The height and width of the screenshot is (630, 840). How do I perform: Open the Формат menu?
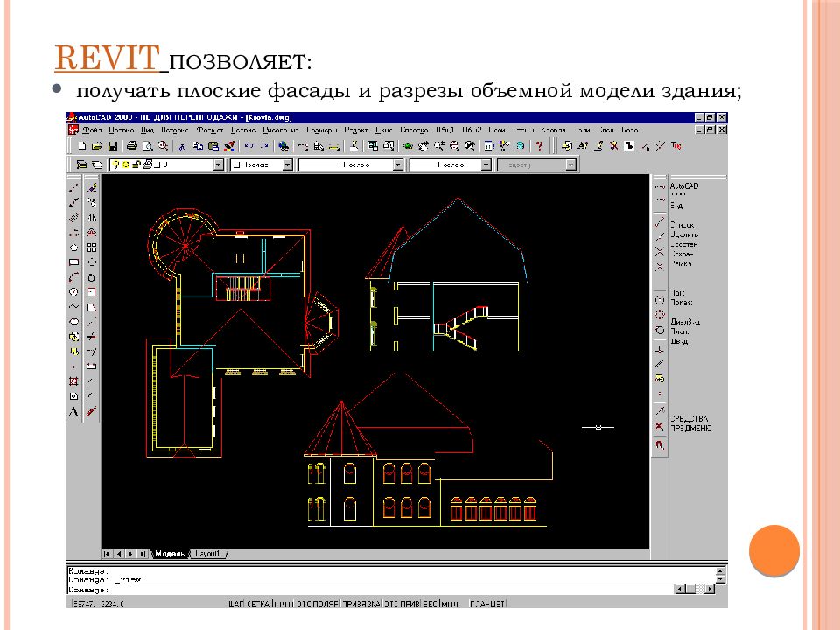point(210,130)
